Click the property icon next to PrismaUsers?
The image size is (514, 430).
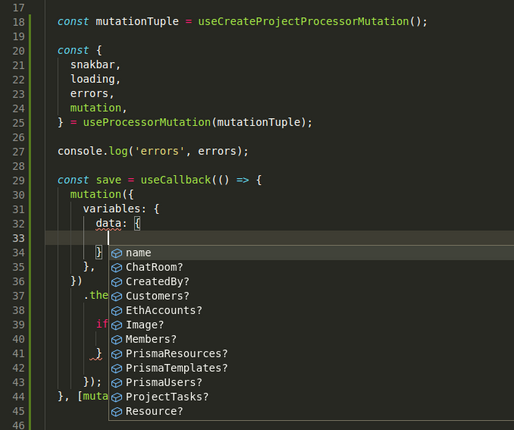coord(117,383)
